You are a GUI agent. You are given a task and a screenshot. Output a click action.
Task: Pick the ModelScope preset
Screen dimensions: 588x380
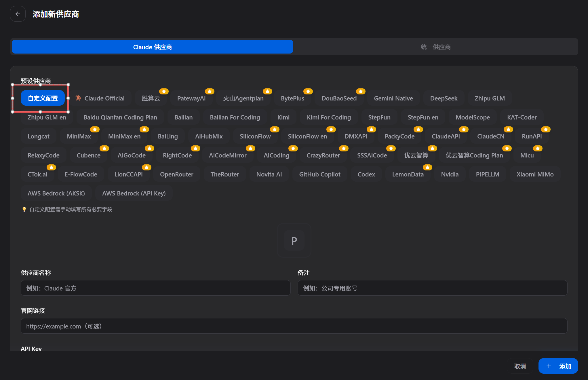473,117
